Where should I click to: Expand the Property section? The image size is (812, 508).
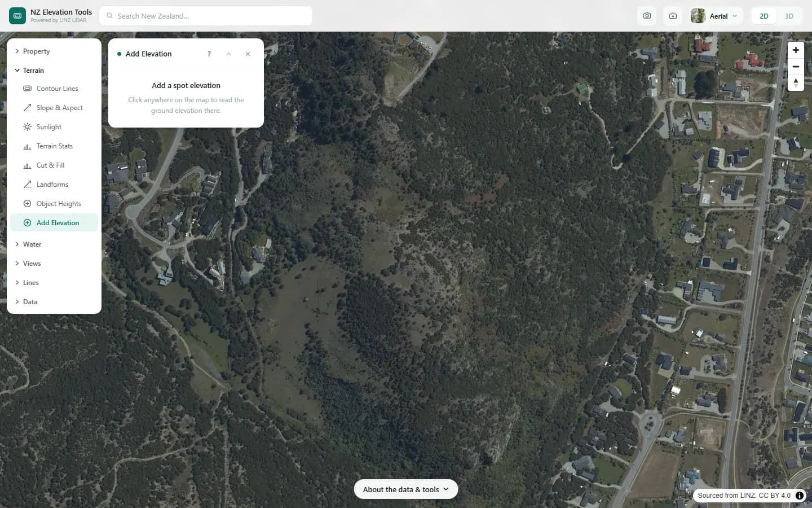tap(54, 51)
